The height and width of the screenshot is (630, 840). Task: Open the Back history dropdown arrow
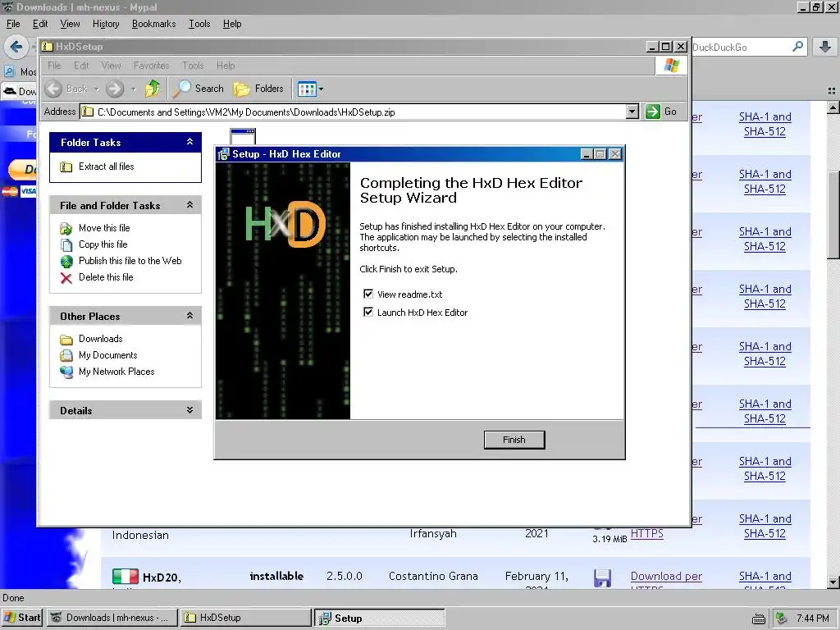pyautogui.click(x=97, y=89)
